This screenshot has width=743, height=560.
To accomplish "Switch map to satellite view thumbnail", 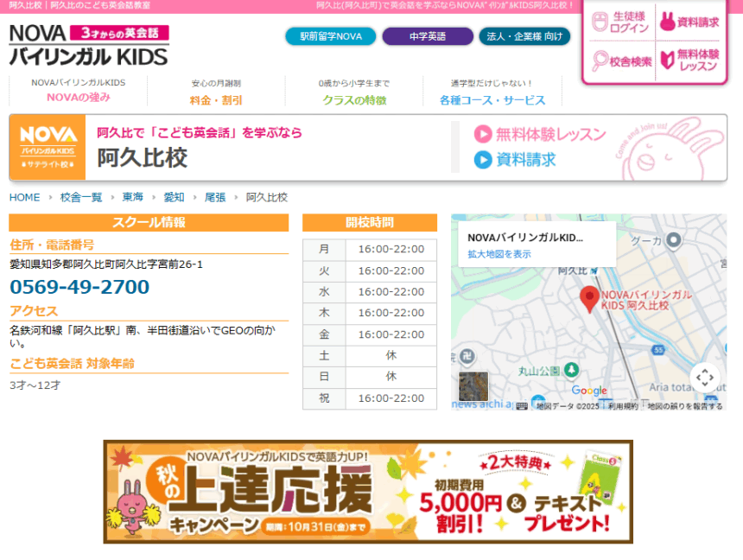I will click(473, 386).
